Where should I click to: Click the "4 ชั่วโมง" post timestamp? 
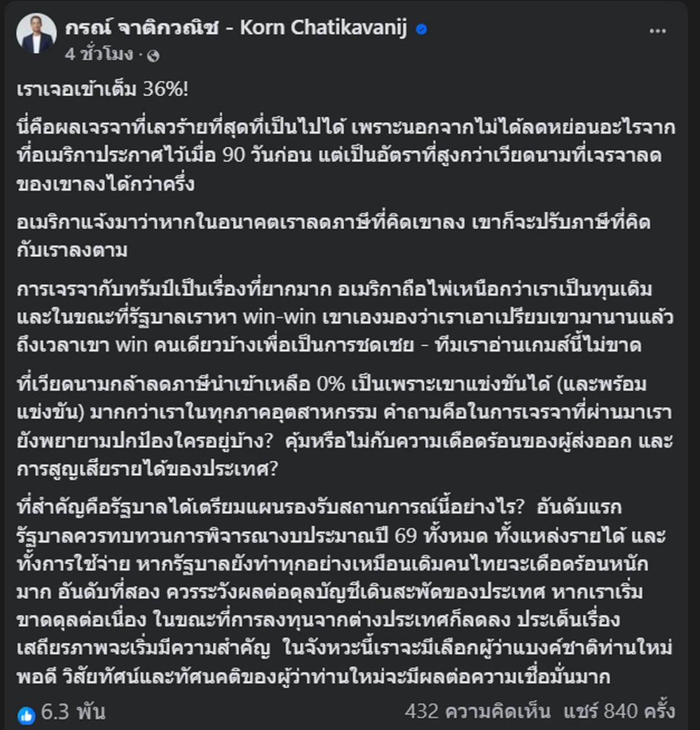pyautogui.click(x=99, y=55)
